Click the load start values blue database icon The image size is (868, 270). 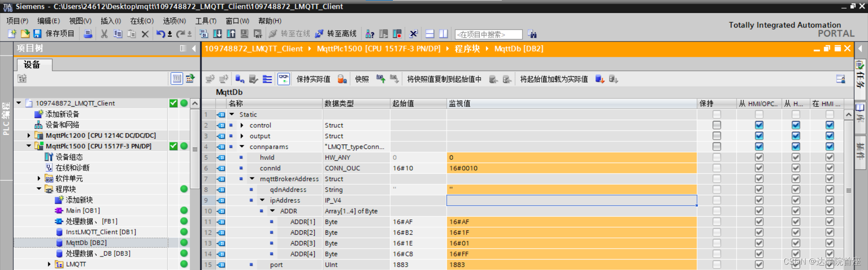click(x=600, y=79)
